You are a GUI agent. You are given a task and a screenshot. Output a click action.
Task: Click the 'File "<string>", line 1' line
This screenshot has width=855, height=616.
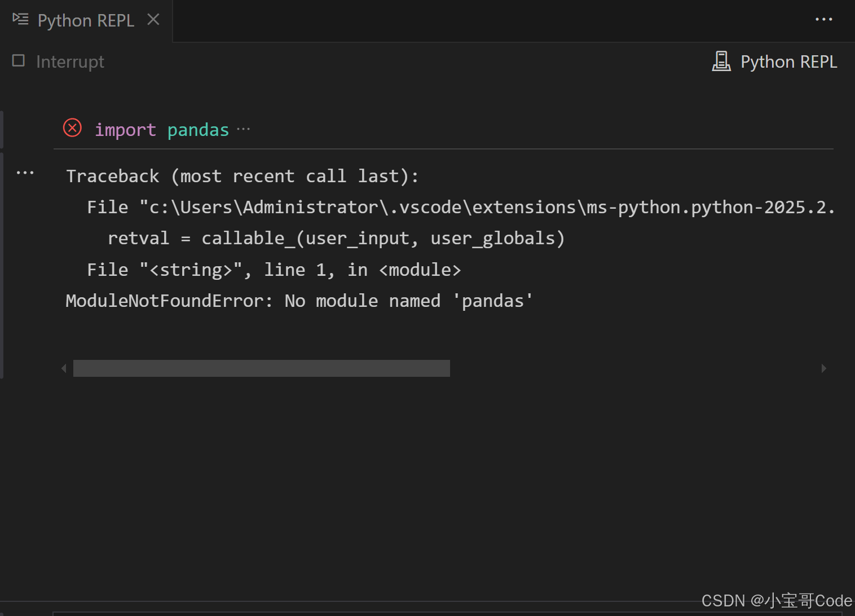(x=274, y=270)
